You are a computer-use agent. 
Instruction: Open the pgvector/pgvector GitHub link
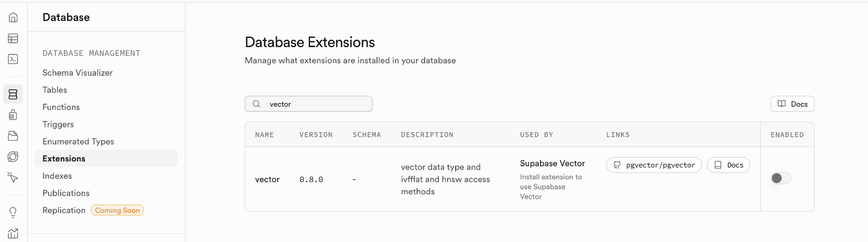[654, 165]
